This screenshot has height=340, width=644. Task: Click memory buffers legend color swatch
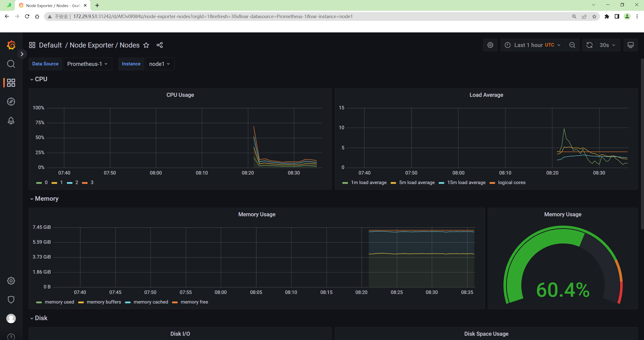[81, 302]
